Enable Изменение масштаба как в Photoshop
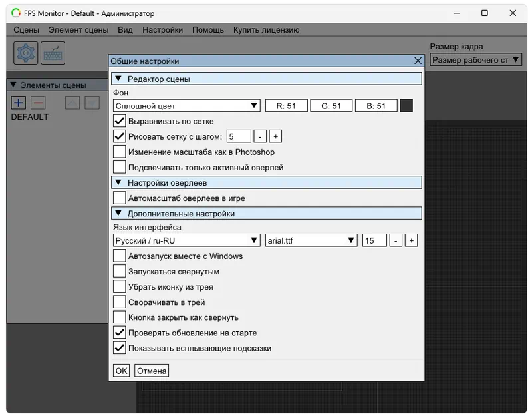 (x=120, y=152)
